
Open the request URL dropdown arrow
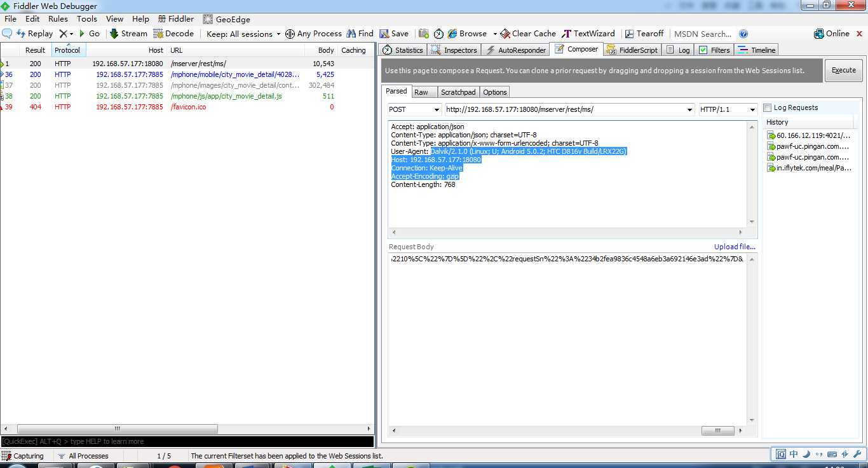pyautogui.click(x=689, y=110)
